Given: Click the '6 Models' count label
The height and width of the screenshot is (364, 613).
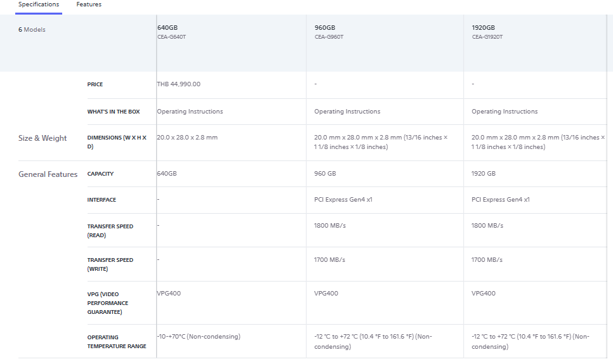Looking at the screenshot, I should coord(32,30).
